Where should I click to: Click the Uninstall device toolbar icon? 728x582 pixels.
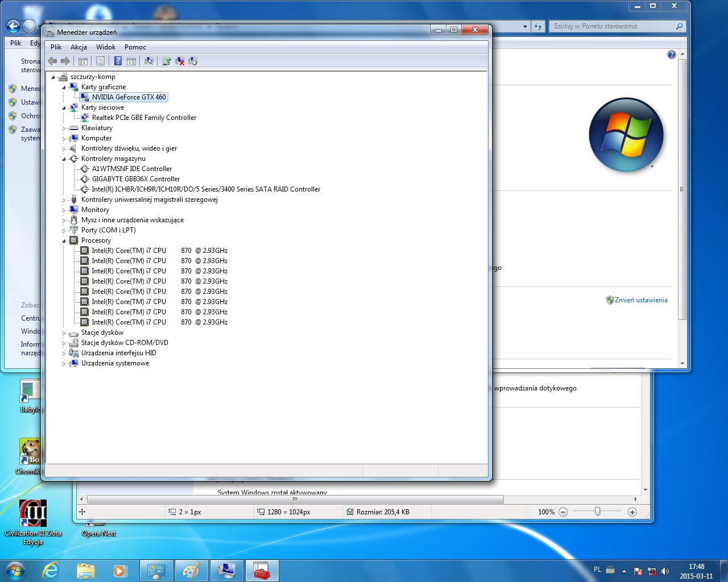(179, 61)
